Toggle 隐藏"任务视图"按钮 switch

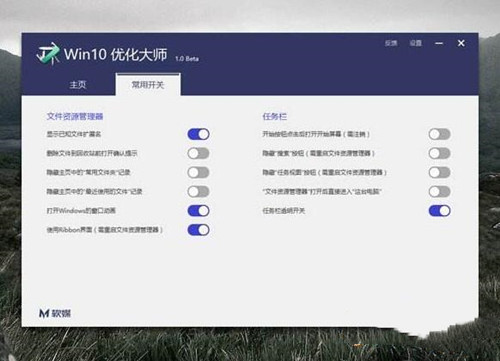pos(440,172)
